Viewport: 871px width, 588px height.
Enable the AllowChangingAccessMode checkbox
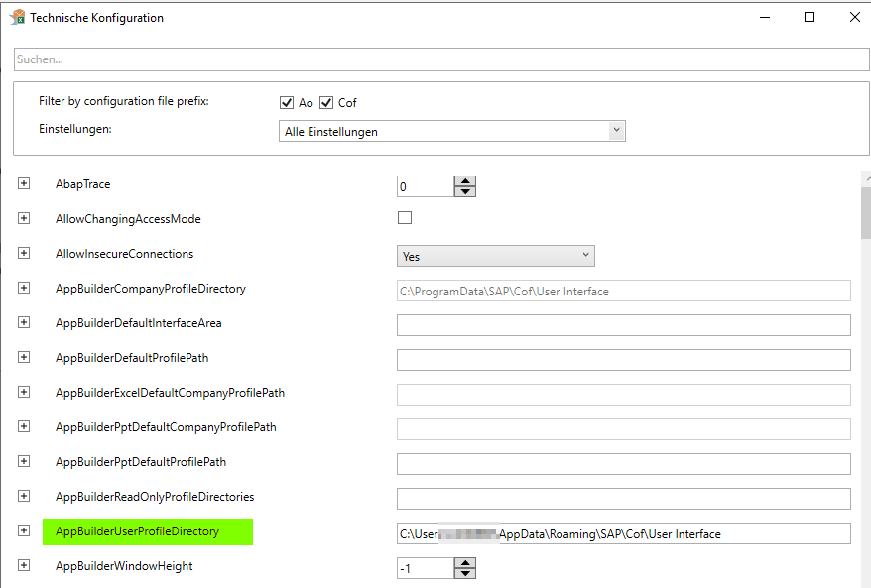click(405, 218)
